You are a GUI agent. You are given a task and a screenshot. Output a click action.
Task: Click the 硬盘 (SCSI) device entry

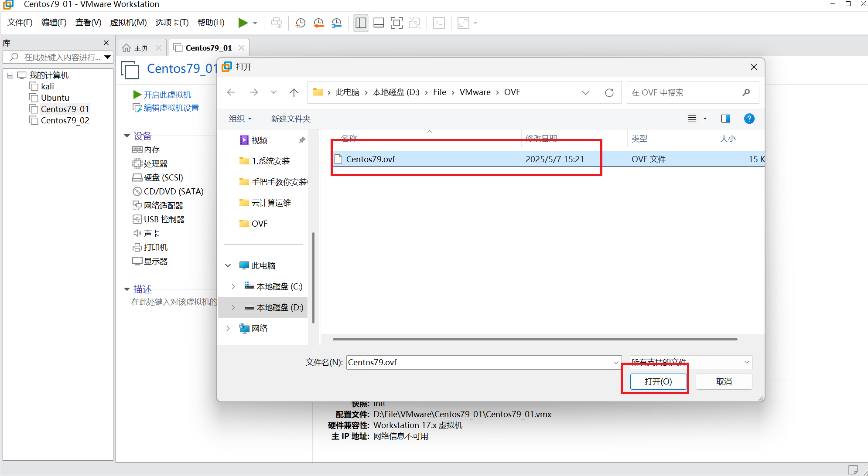[x=163, y=177]
